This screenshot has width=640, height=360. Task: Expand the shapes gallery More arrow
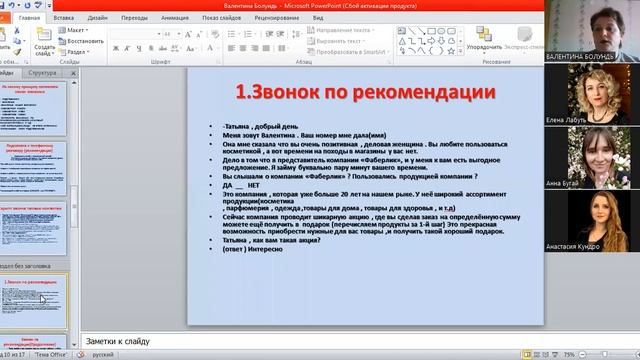(x=460, y=51)
